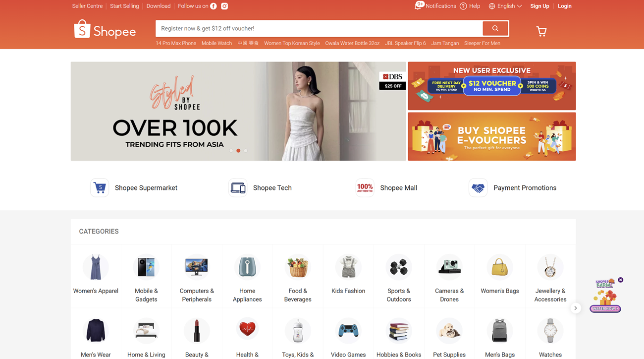
Task: Click the Notifications text link
Action: click(x=441, y=6)
